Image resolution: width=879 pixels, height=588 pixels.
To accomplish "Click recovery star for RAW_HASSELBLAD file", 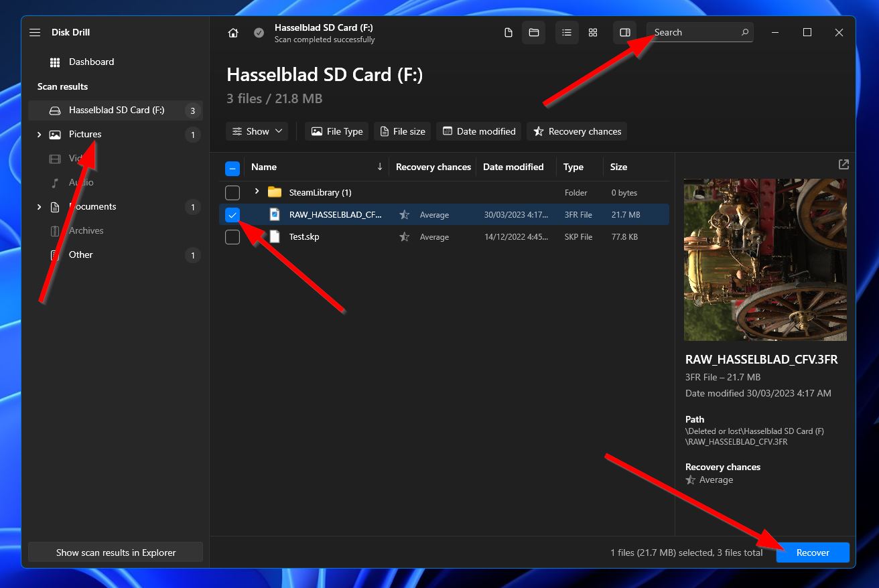I will tap(404, 215).
